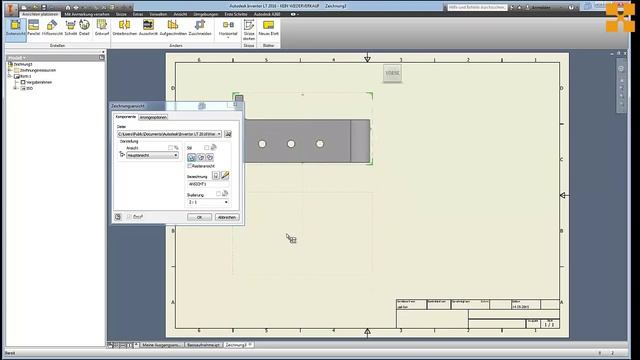Collapse the Blatt:1 tree node
This screenshot has width=640, height=360.
point(10,76)
